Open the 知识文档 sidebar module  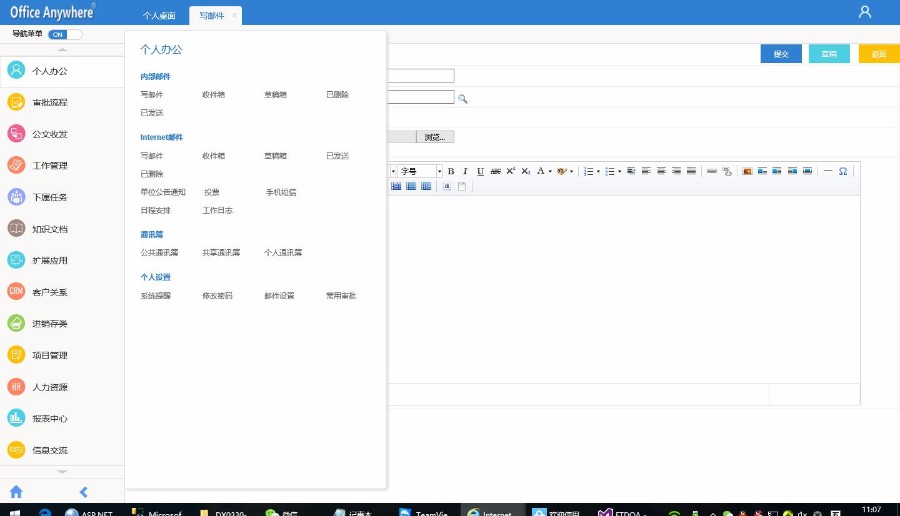point(62,229)
